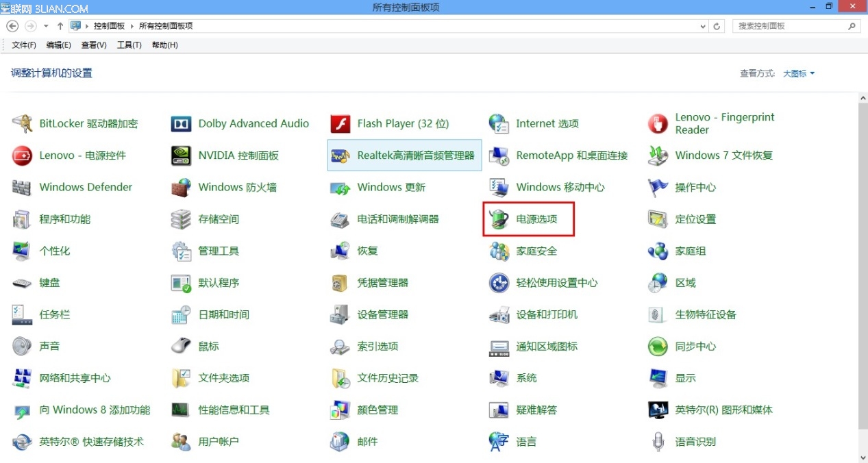Open the Flash Player (32 位) icon
Viewport: 868px width, 463px height.
pyautogui.click(x=340, y=124)
